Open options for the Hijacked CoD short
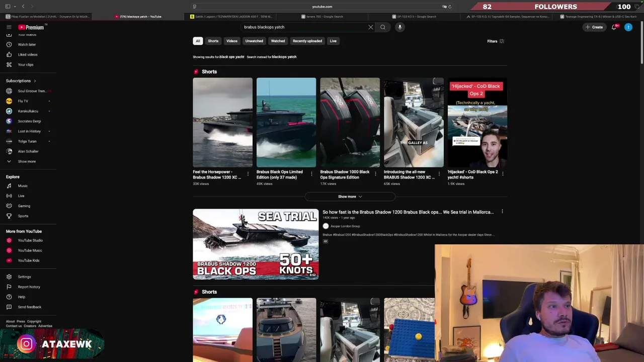The height and width of the screenshot is (362, 644). coord(503,174)
